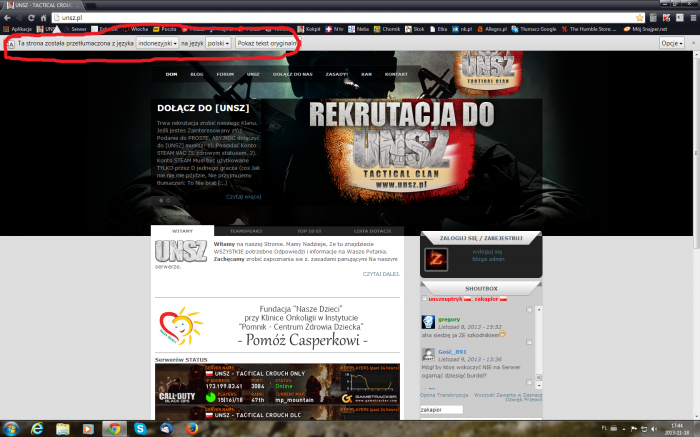Open the FORUM navigation menu item
Screen dimensions: 700x437
click(225, 74)
